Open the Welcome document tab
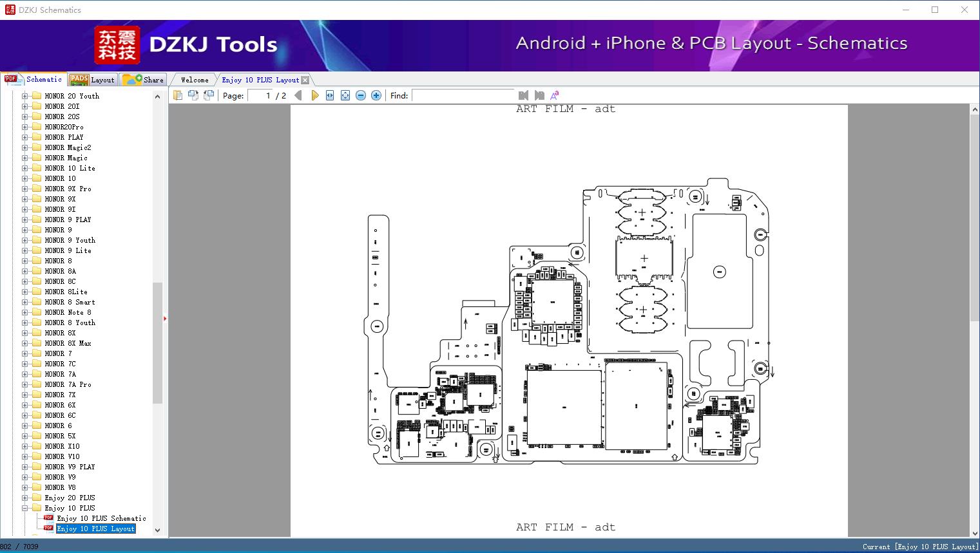 pos(195,80)
